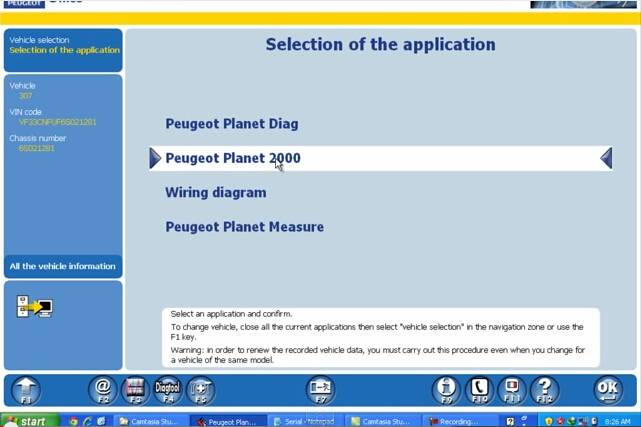Click the Selection of the application heading
This screenshot has width=641, height=427.
[381, 45]
